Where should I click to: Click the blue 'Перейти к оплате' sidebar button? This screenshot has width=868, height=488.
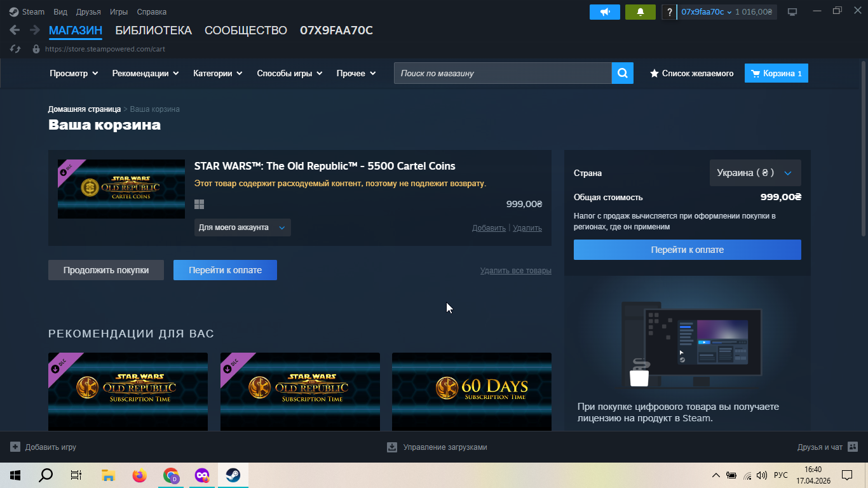[x=688, y=250]
